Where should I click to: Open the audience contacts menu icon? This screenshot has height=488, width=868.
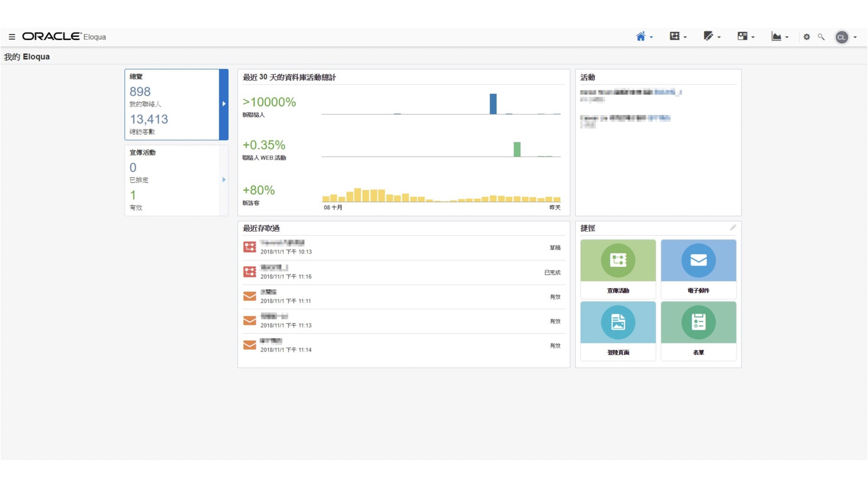point(742,37)
